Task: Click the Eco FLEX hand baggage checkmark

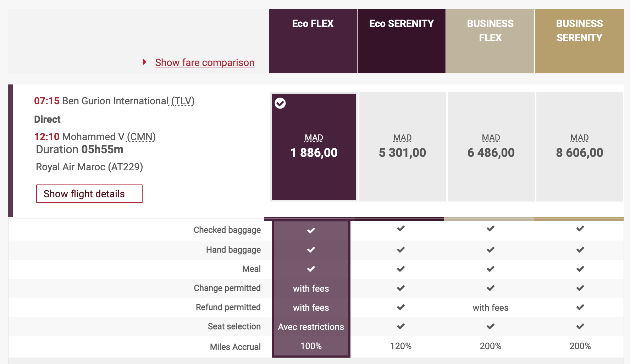Action: (311, 250)
